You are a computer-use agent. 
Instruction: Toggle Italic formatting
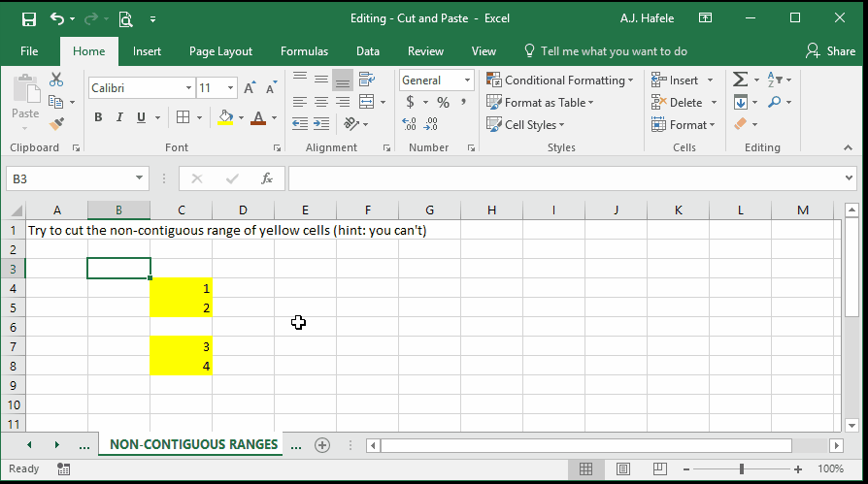(119, 117)
